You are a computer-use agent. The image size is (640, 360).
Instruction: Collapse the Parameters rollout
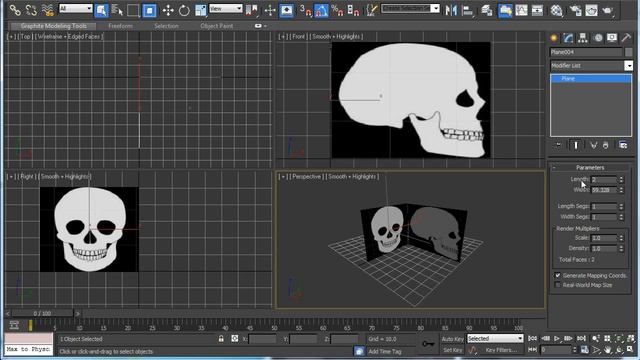[x=589, y=167]
